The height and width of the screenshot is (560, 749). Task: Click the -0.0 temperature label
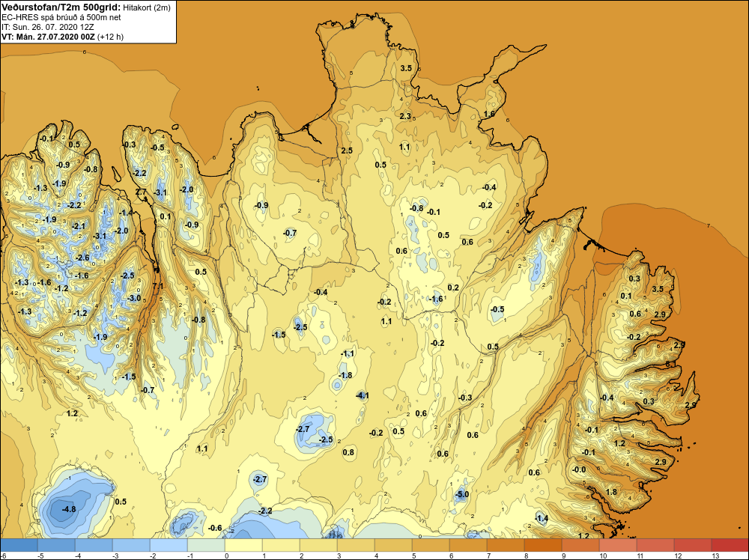pyautogui.click(x=578, y=469)
